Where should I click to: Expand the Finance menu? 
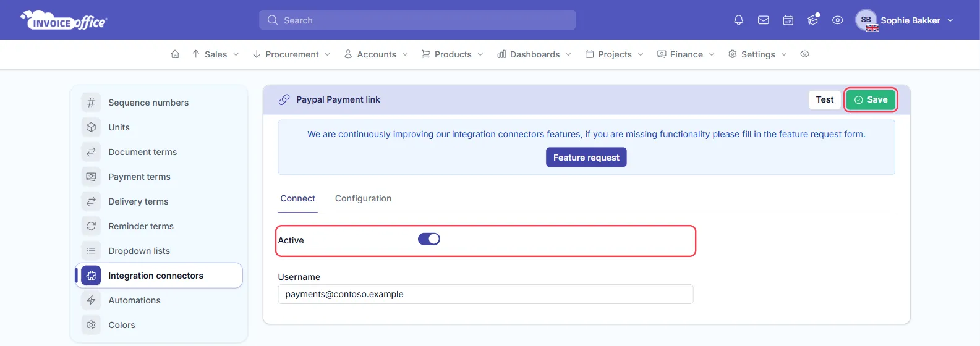coord(686,54)
